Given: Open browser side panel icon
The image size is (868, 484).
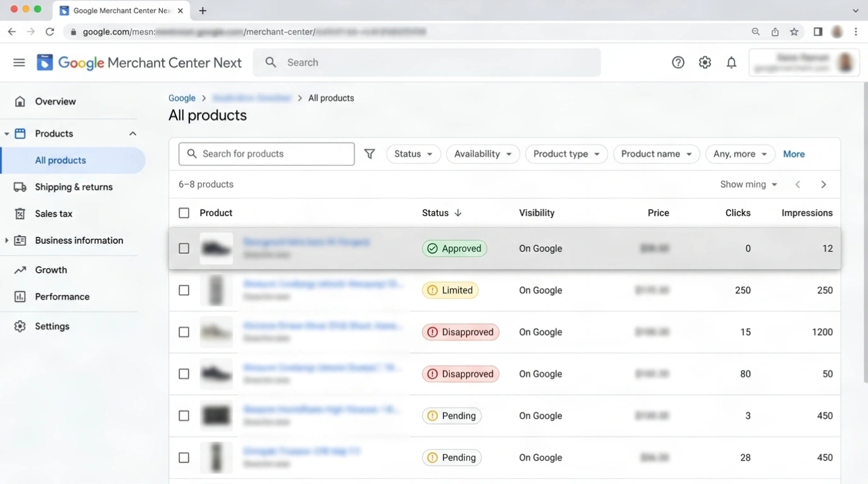Looking at the screenshot, I should (818, 32).
